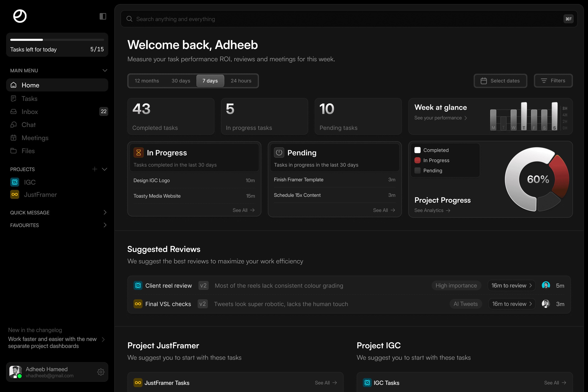
Task: Click the plus icon to add project
Action: pos(95,169)
